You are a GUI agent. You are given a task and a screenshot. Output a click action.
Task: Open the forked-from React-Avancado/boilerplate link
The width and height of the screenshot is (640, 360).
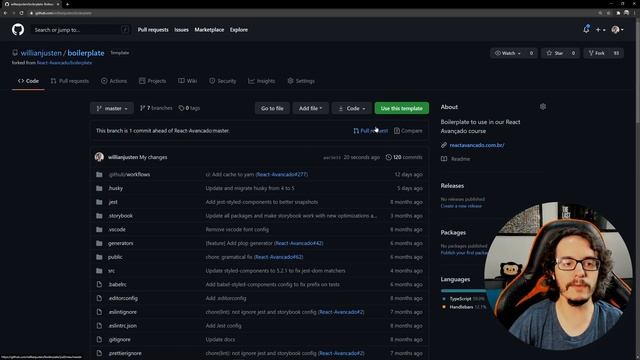pos(64,63)
